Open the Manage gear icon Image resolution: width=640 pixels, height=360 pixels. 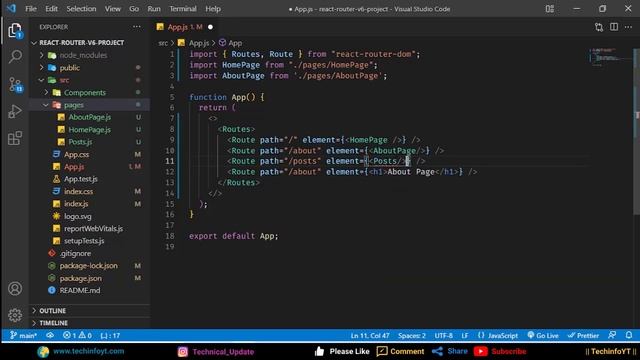(15, 315)
